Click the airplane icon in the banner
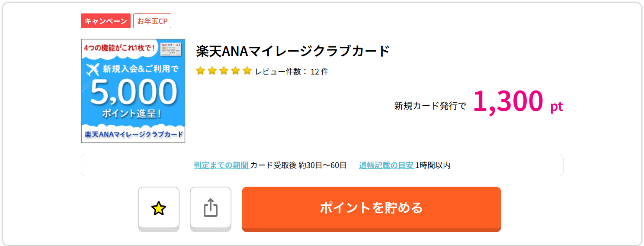This screenshot has width=644, height=246. point(92,70)
